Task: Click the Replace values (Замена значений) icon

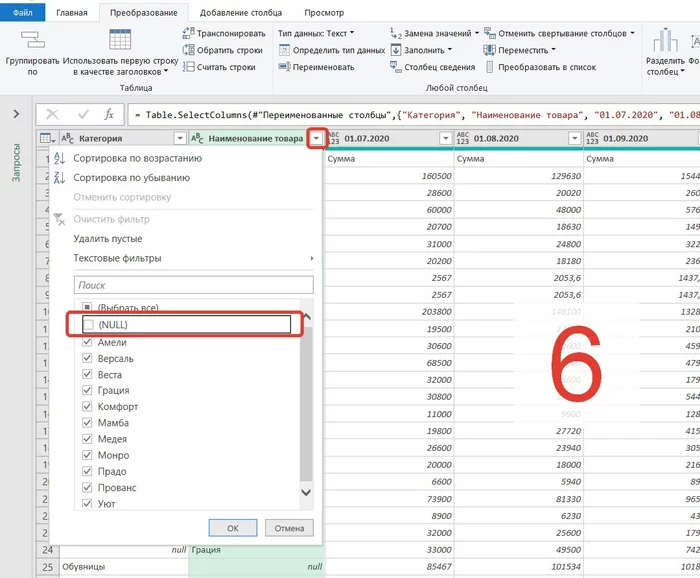Action: (396, 33)
